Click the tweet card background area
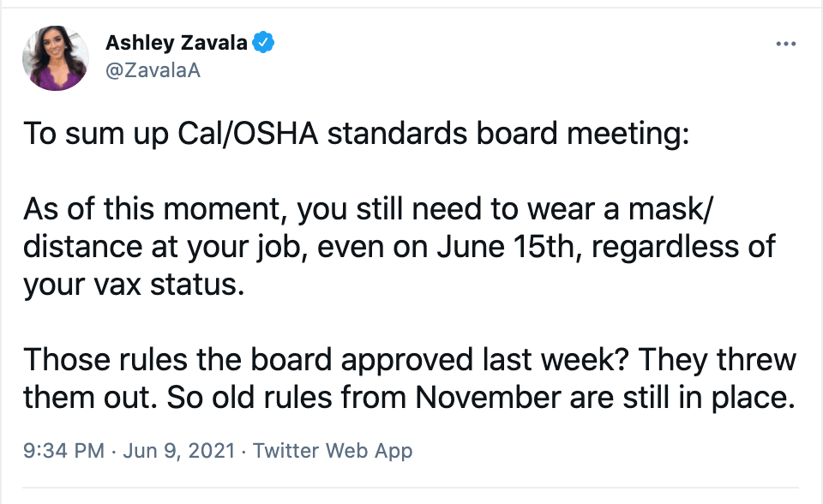 (x=411, y=317)
